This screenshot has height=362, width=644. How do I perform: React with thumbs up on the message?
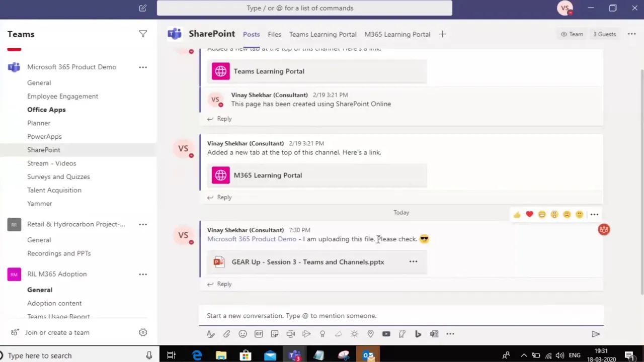[517, 215]
